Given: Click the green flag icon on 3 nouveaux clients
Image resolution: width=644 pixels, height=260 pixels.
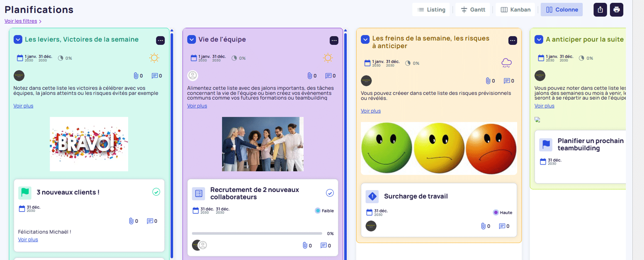Looking at the screenshot, I should 25,192.
